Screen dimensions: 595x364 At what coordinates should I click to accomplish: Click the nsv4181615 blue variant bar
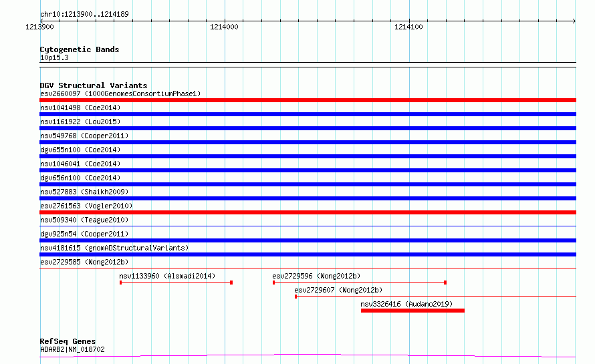point(308,254)
